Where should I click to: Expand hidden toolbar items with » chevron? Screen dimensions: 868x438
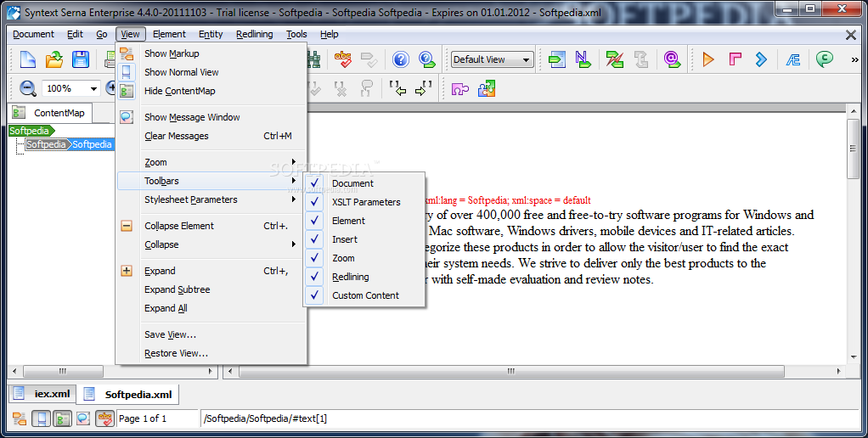pyautogui.click(x=854, y=59)
